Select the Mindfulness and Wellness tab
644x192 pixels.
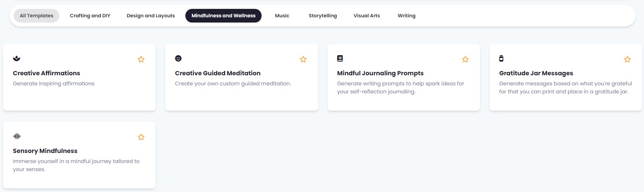click(223, 16)
